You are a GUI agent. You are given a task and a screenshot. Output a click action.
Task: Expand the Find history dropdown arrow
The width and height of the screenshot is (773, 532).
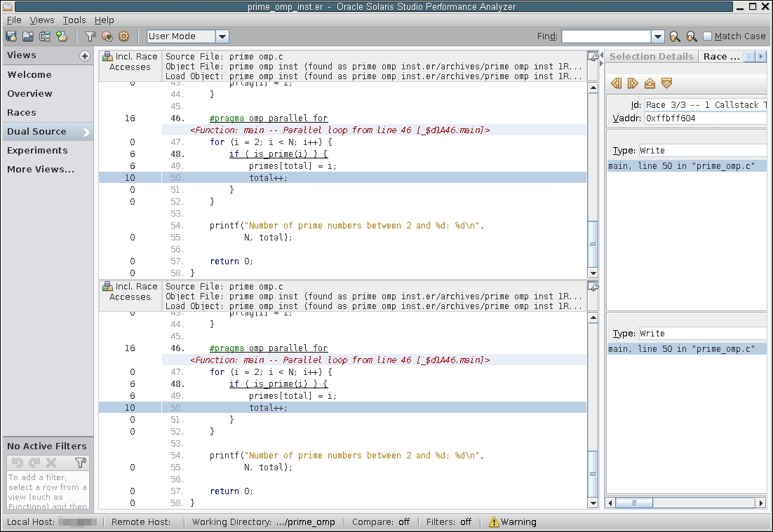[x=657, y=36]
